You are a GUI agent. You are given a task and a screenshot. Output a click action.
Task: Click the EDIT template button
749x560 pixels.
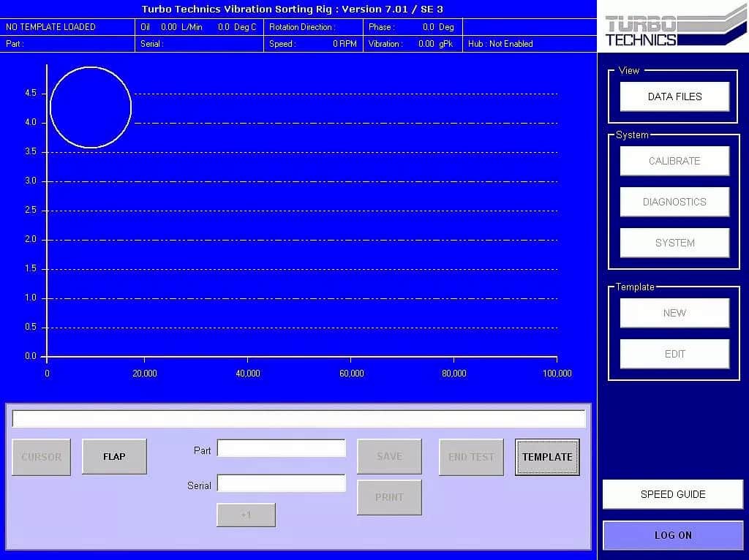(674, 354)
